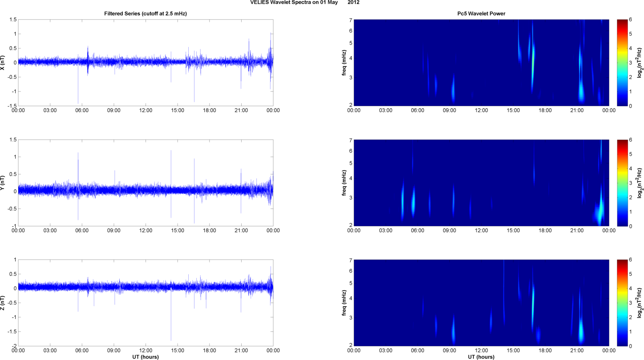
Task: Click the colorbar of the X-component wavelet spectrogram
Action: [x=622, y=63]
